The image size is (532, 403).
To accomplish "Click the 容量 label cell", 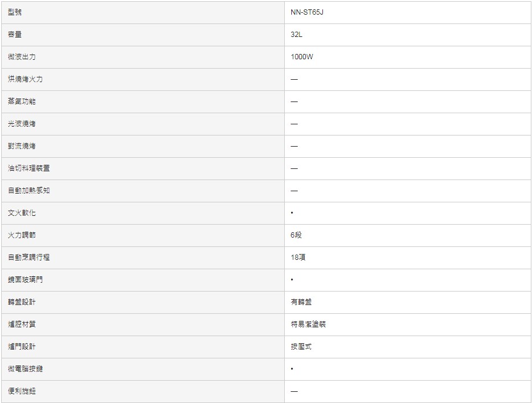I will tap(15, 35).
